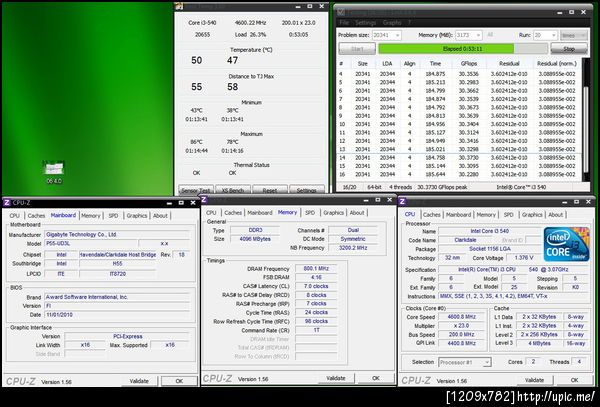This screenshot has height=407, width=600.
Task: Open Caches tab in CPU-Z CPU window
Action: pos(432,215)
